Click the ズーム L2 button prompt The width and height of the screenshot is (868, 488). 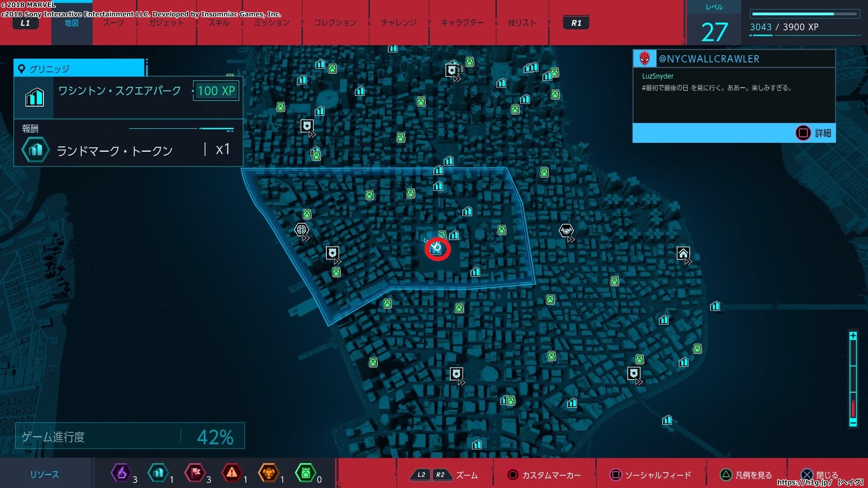click(x=421, y=475)
